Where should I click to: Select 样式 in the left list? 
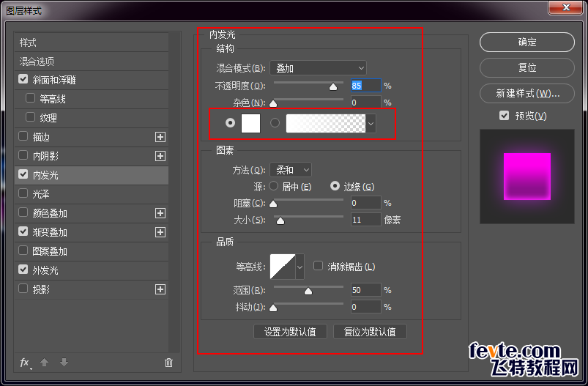pos(92,42)
